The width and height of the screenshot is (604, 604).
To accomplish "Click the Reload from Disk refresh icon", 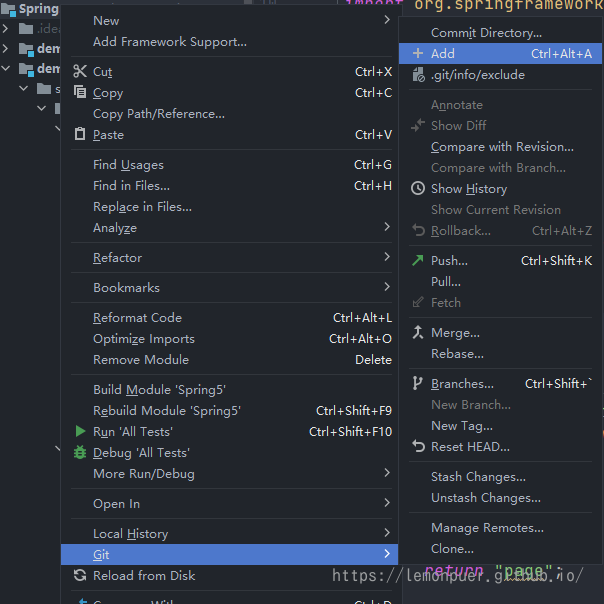I will coord(80,575).
